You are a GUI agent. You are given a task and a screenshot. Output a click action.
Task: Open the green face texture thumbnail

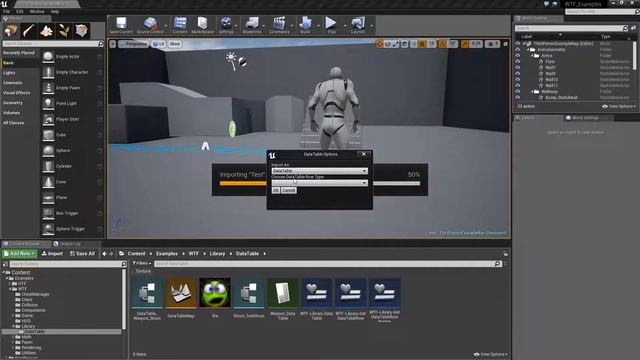click(215, 292)
